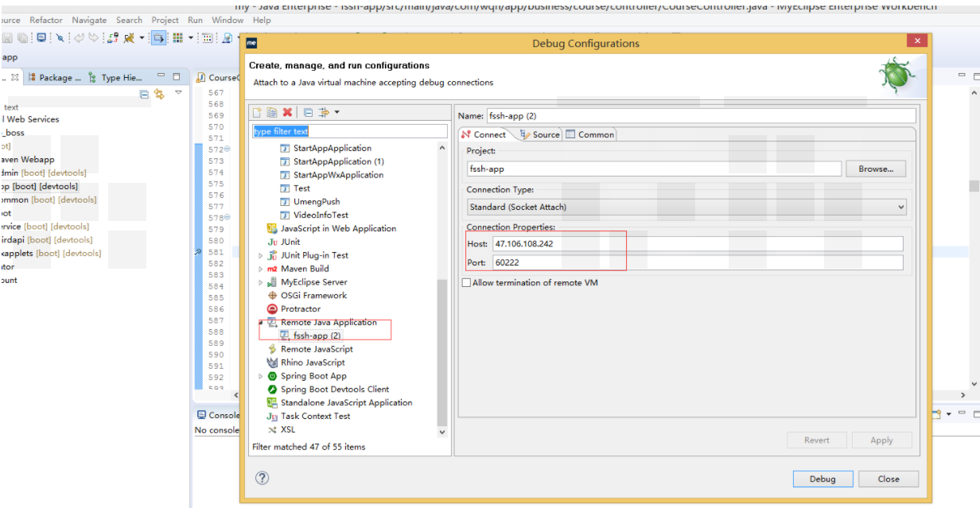
Task: Click the Standalone JavaScript Application icon
Action: tap(272, 403)
